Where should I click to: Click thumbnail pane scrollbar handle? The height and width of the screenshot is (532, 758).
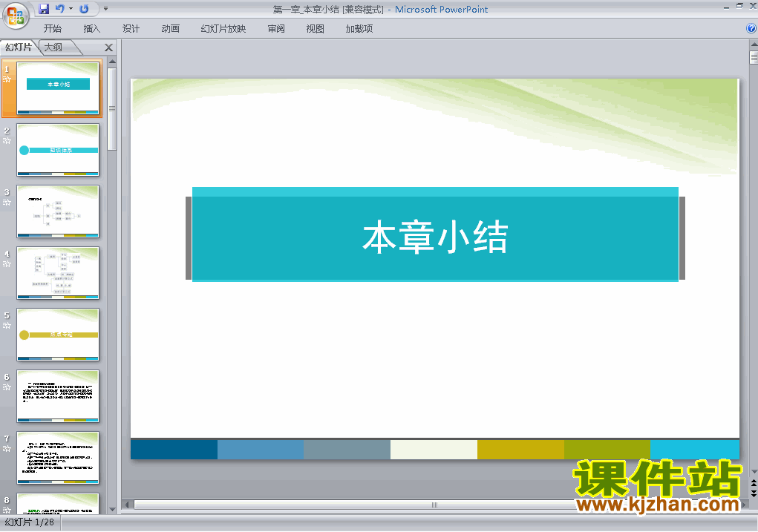[x=112, y=109]
